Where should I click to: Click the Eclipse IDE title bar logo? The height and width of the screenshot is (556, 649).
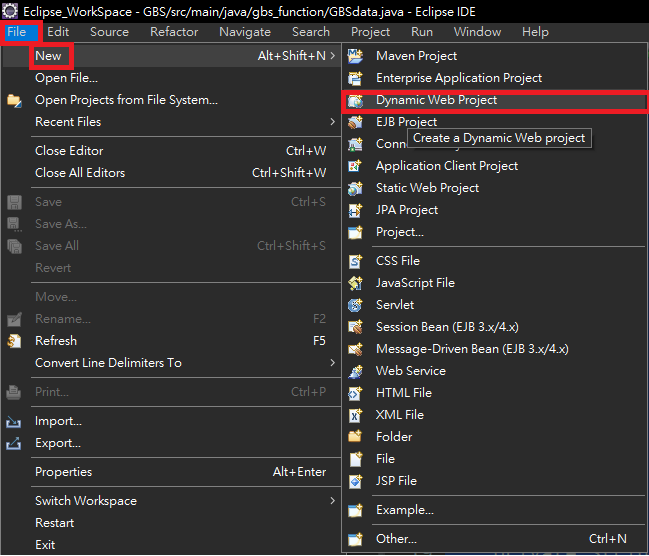point(10,11)
